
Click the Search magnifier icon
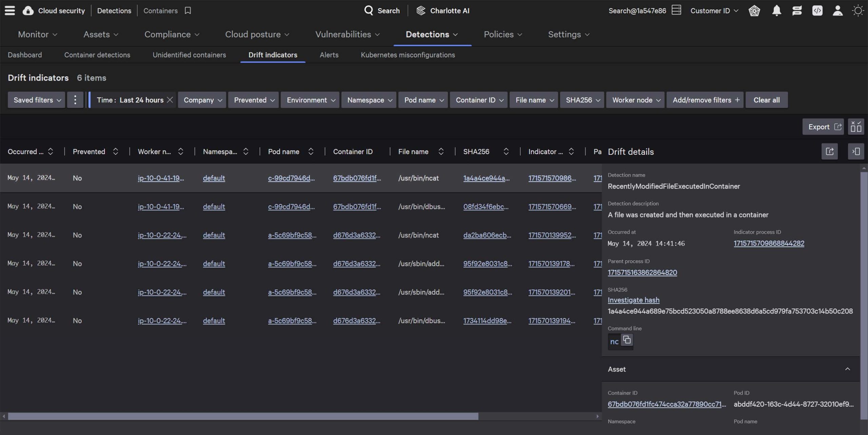coord(369,11)
